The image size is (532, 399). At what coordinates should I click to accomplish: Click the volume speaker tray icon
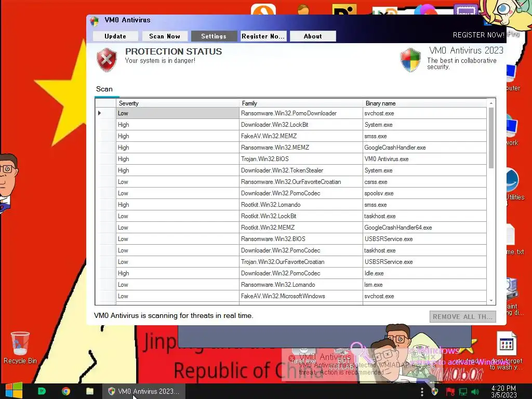pos(475,392)
